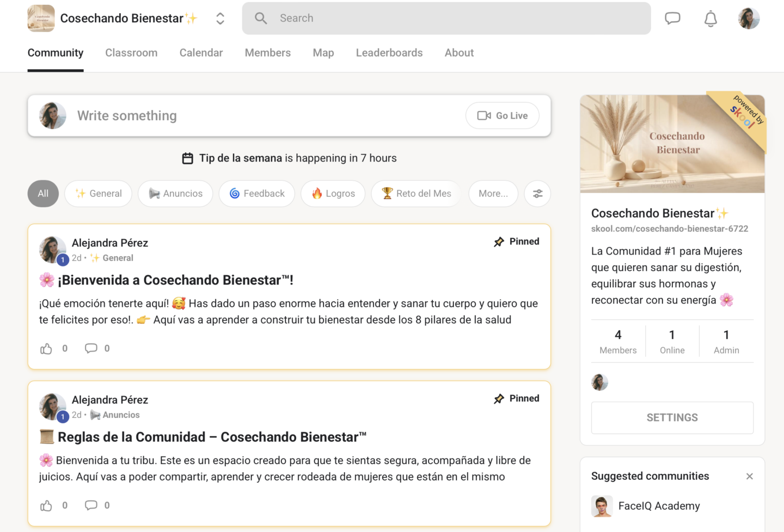
Task: Click Alejandra Pérez avatar on Reglas post
Action: point(52,407)
